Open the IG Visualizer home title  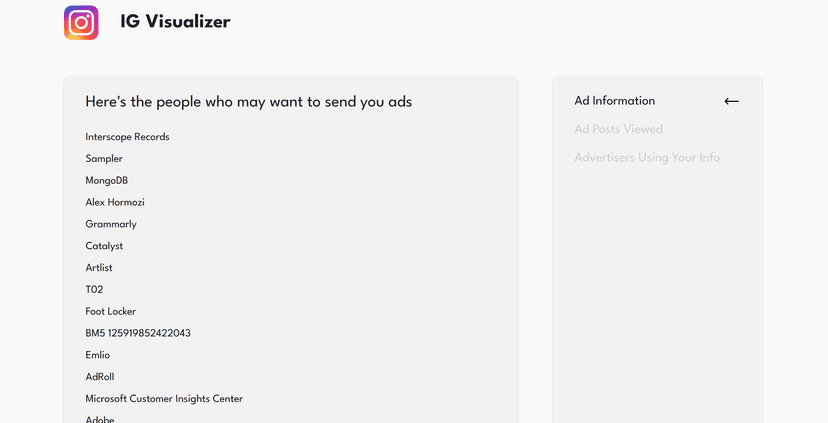pyautogui.click(x=175, y=22)
